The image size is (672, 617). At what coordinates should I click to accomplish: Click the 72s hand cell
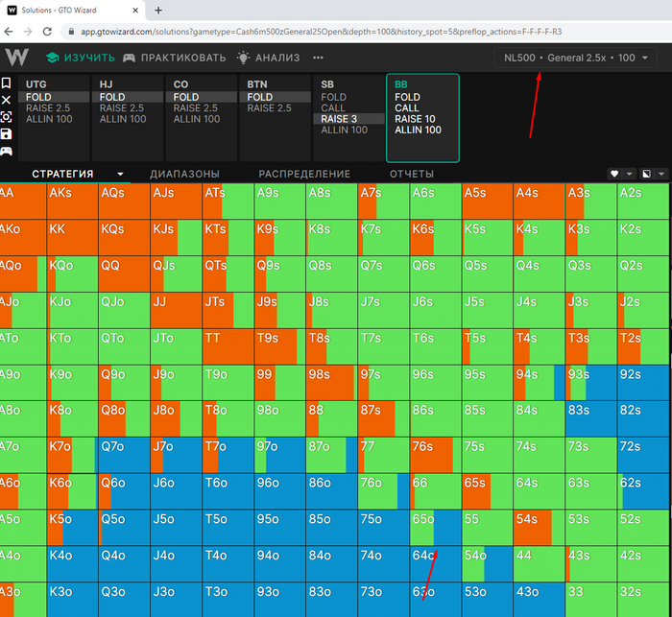643,455
